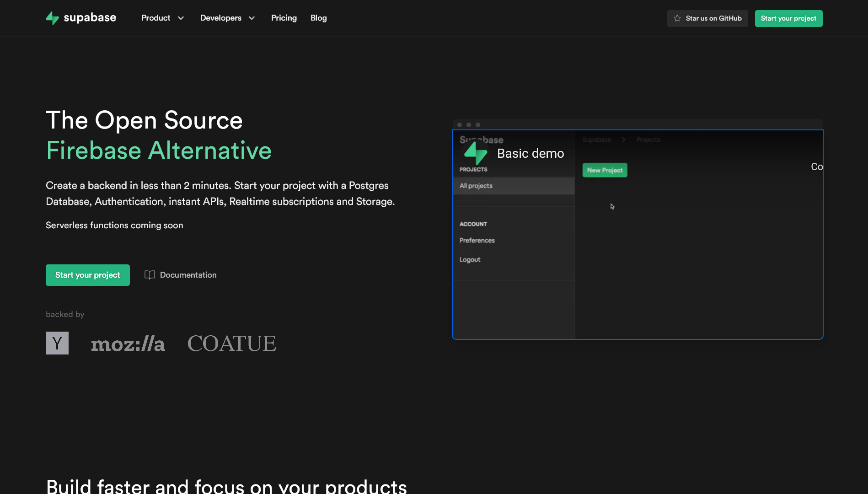The image size is (868, 494).
Task: Expand the Developers dropdown chevron
Action: [x=252, y=18]
